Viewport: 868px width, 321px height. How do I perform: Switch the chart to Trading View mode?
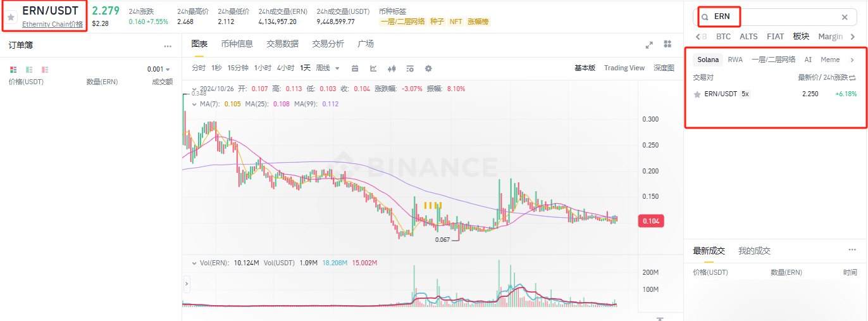(624, 68)
